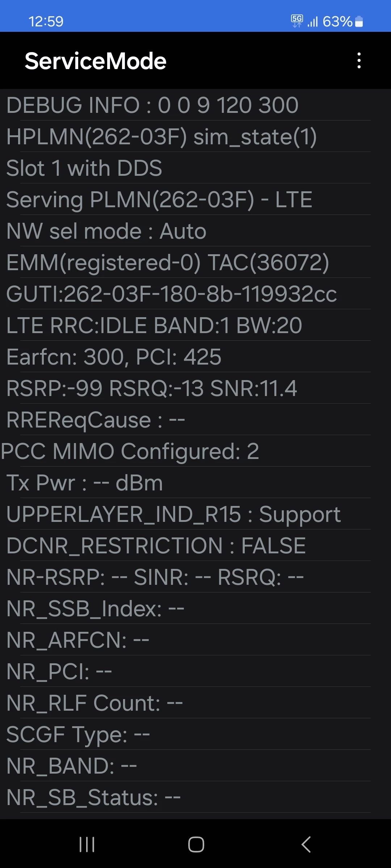Tap the 12:59 clock in status bar

(46, 22)
